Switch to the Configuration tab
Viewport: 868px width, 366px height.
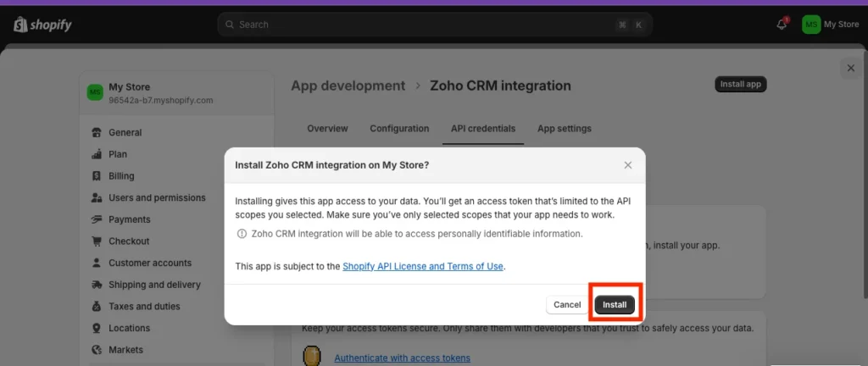pos(399,129)
